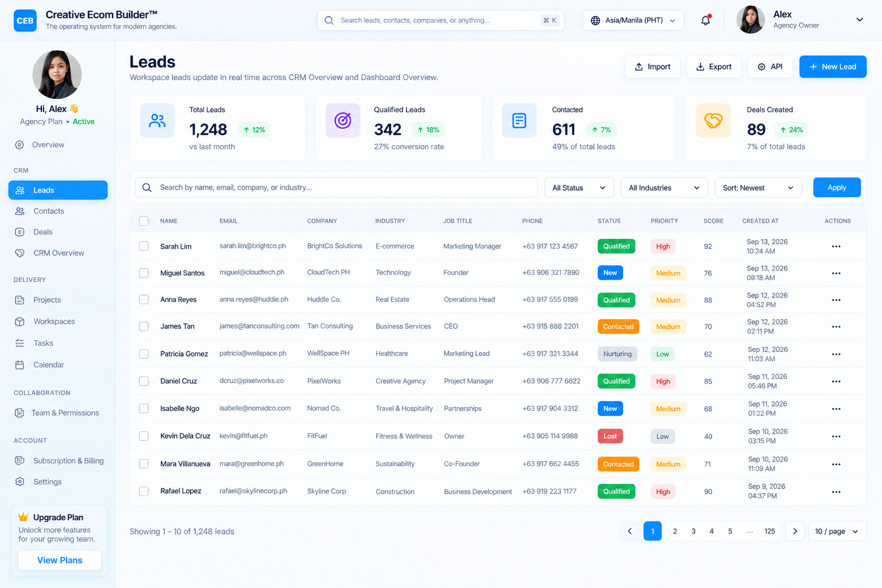Viewport: 882px width, 588px height.
Task: Click the Export button
Action: pyautogui.click(x=714, y=67)
